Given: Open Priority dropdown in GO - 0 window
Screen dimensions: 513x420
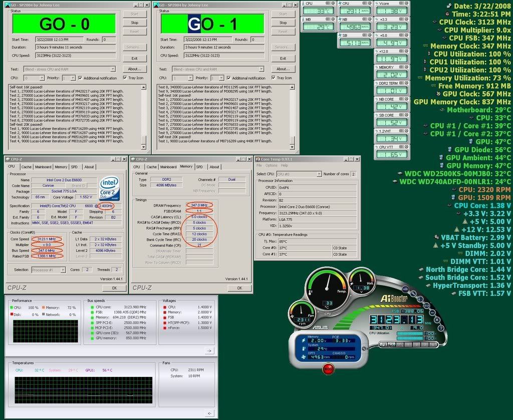Looking at the screenshot, I should click(x=73, y=78).
